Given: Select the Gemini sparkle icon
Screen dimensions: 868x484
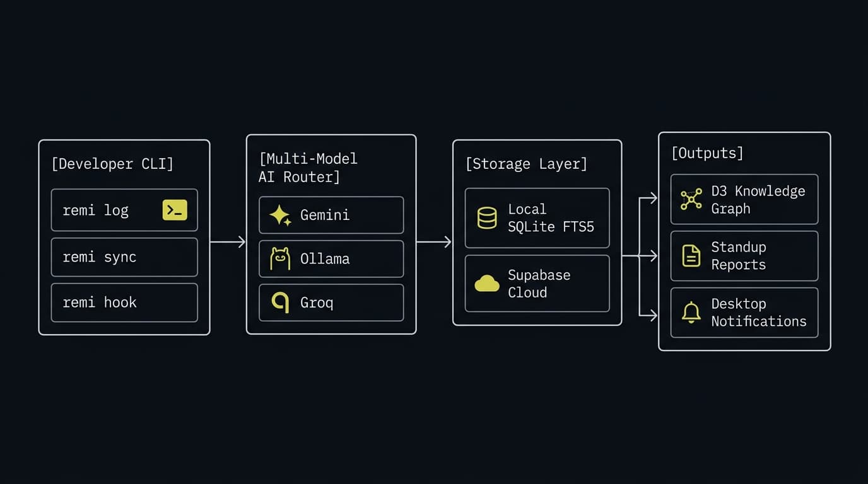Looking at the screenshot, I should pos(280,215).
